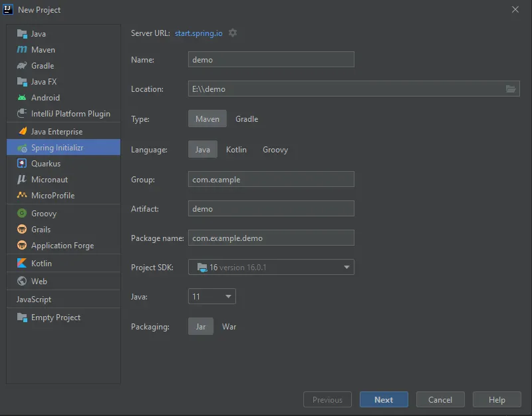The image size is (532, 416).
Task: Select Maven as project type
Action: [x=207, y=119]
